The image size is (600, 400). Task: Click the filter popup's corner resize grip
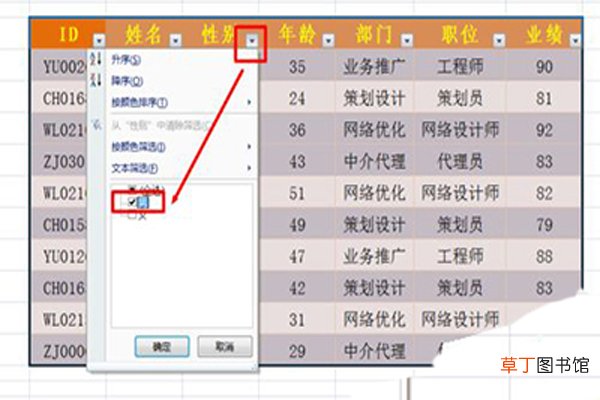(253, 367)
